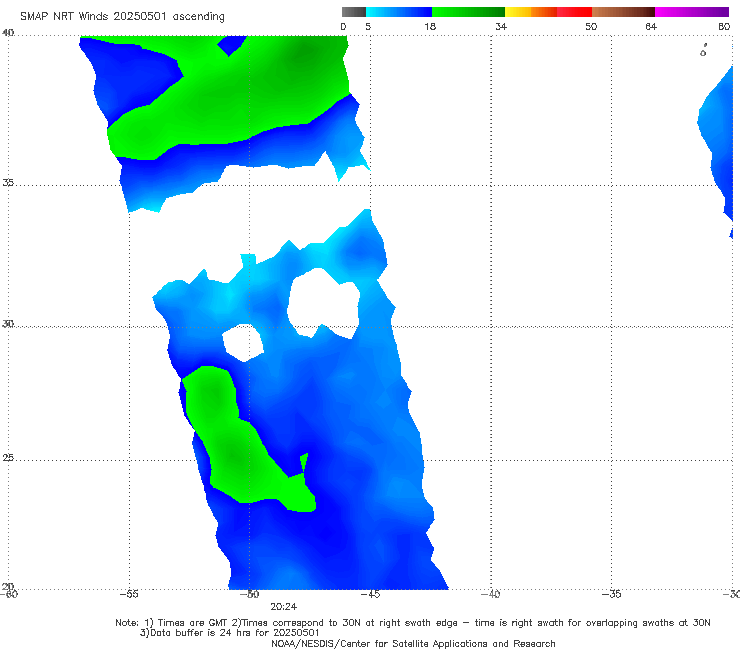The width and height of the screenshot is (740, 650).
Task: Click the latitude label "30" on the left axis
Action: tap(8, 324)
